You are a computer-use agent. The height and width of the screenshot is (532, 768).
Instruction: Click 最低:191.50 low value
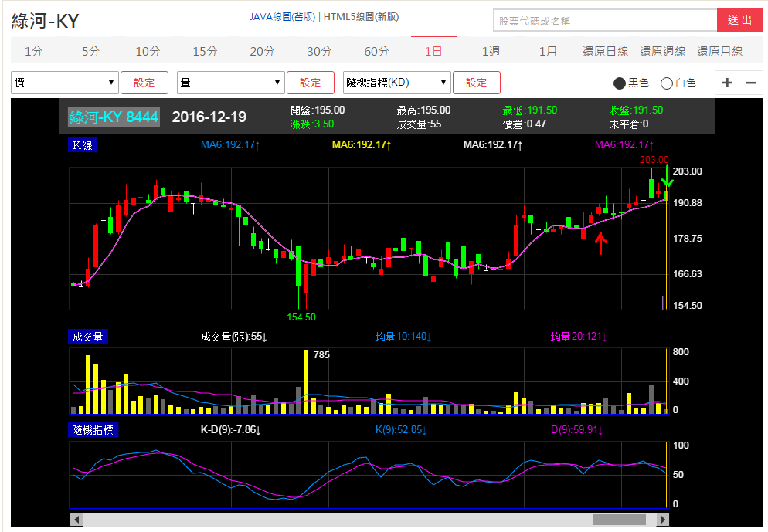[530, 110]
